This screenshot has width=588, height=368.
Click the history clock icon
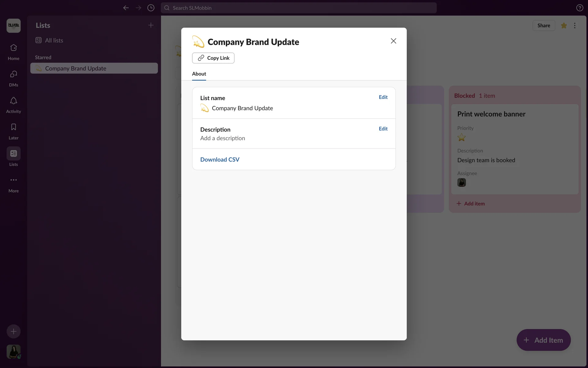point(151,8)
